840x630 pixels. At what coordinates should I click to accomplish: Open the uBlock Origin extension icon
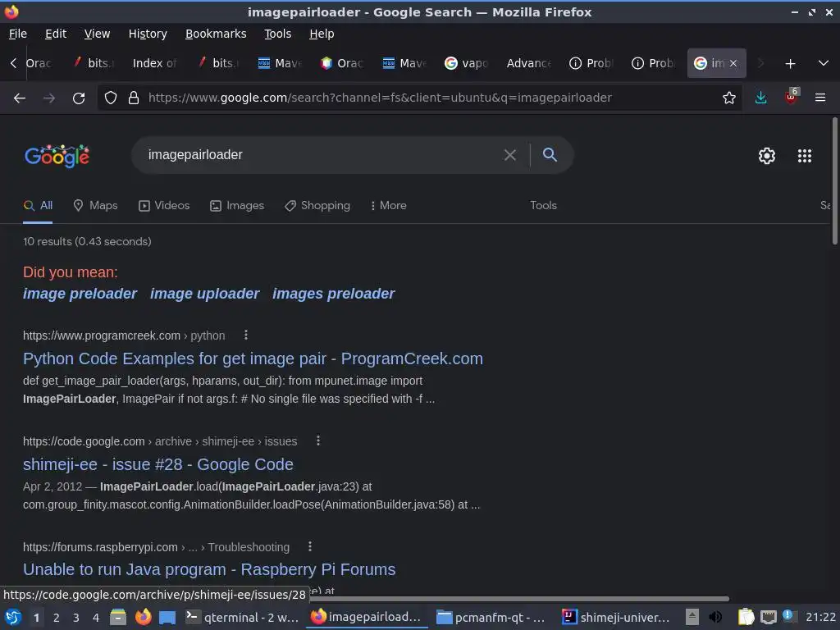click(x=792, y=97)
